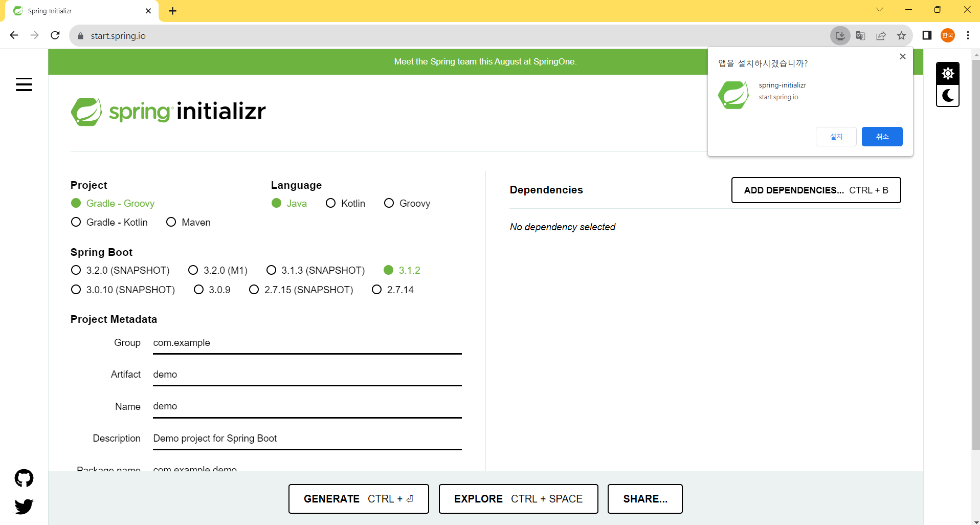Click the spring initializr logo
The width and height of the screenshot is (980, 525).
[168, 112]
